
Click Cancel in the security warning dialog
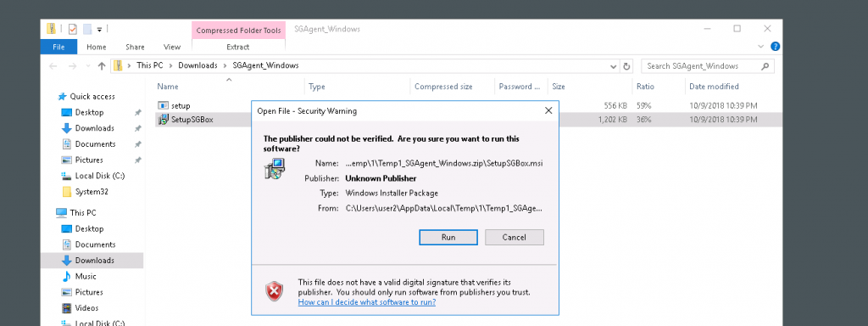pos(515,238)
